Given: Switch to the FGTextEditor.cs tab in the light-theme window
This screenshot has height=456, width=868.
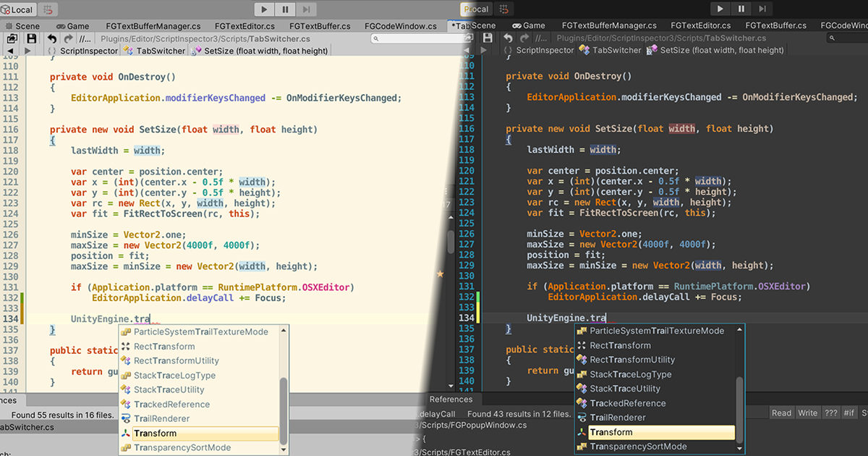Looking at the screenshot, I should pos(244,26).
